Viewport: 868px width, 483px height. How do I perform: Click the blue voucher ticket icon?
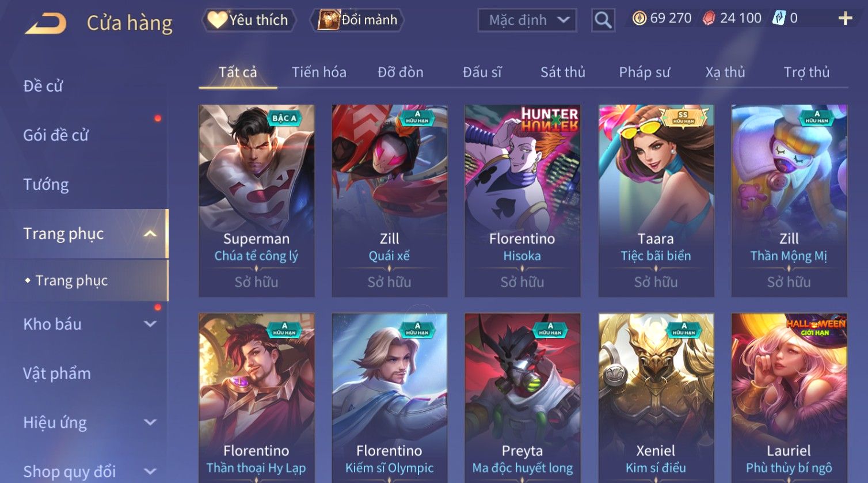click(x=779, y=18)
